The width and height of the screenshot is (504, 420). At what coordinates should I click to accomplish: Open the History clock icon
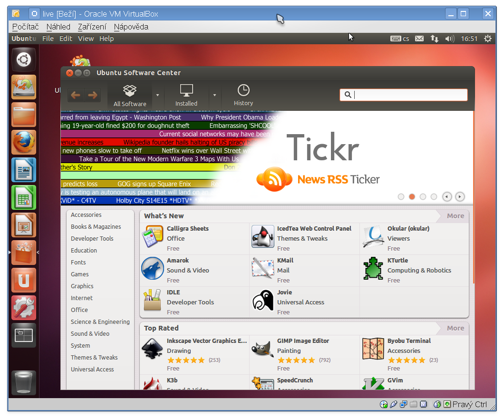point(243,90)
